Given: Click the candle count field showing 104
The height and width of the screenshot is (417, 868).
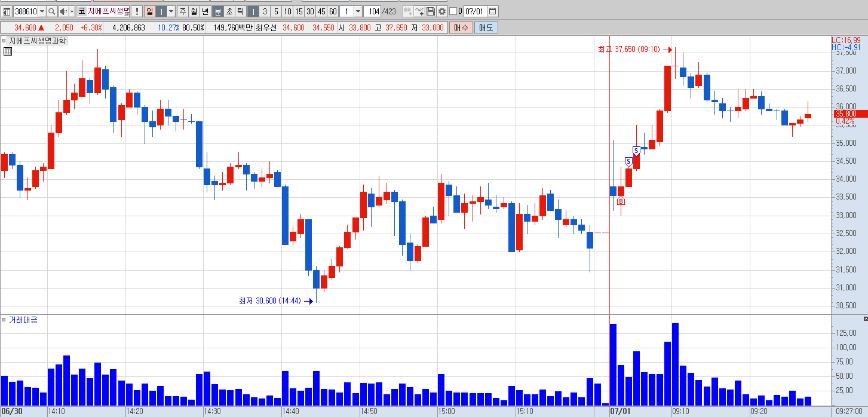Looking at the screenshot, I should (373, 11).
